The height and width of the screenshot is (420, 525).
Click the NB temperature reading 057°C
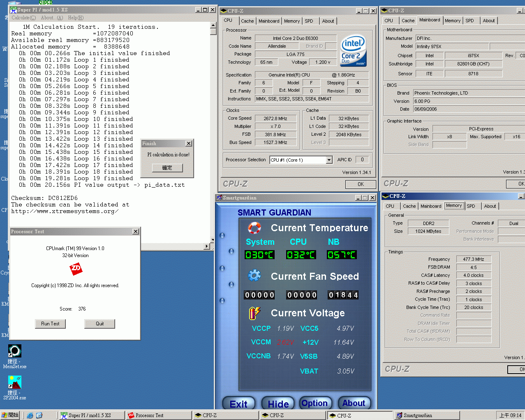pyautogui.click(x=342, y=255)
